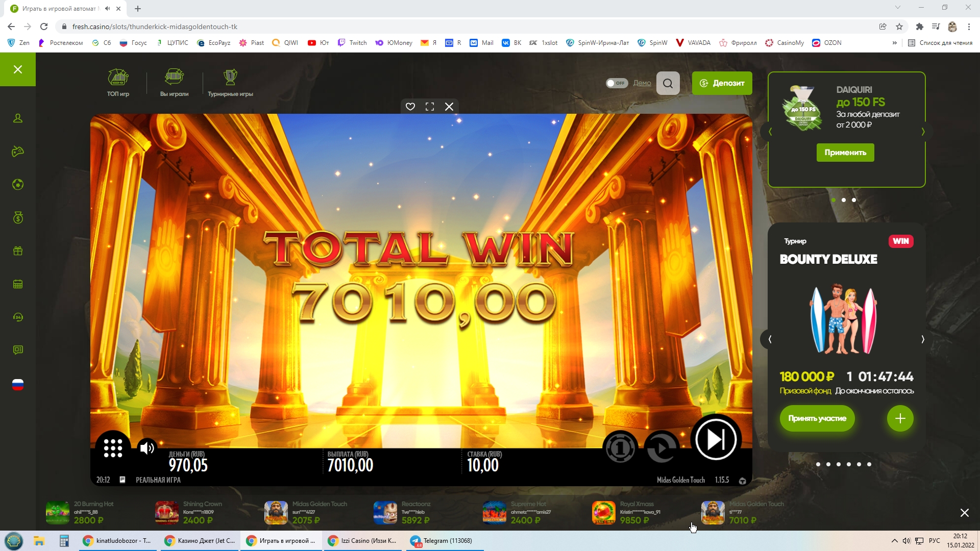
Task: Open the Вы играли category
Action: 174,83
